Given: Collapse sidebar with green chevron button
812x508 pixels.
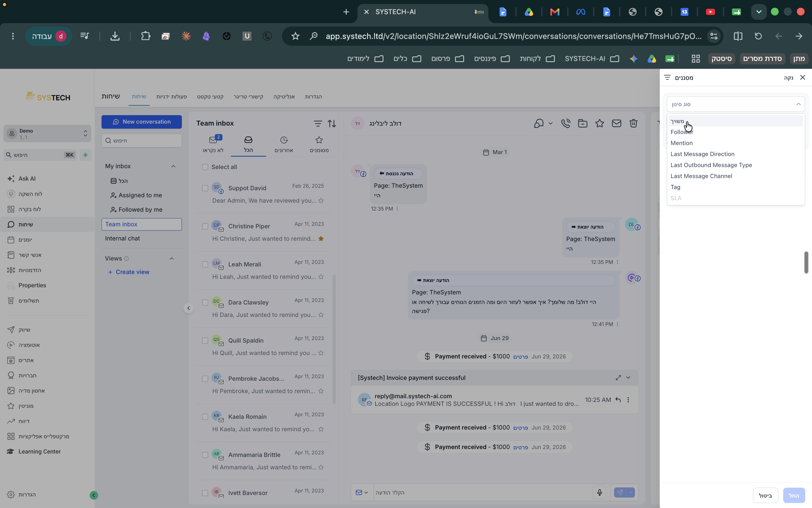Looking at the screenshot, I should pos(94,495).
